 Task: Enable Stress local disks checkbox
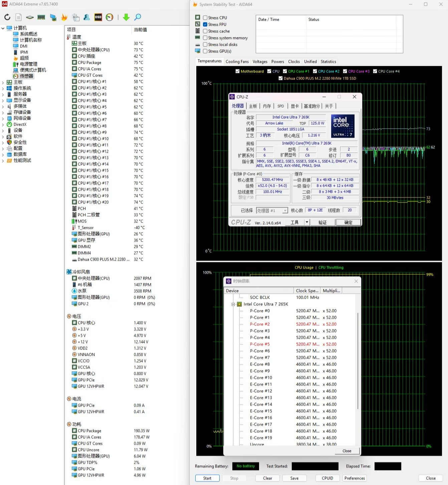tap(205, 44)
